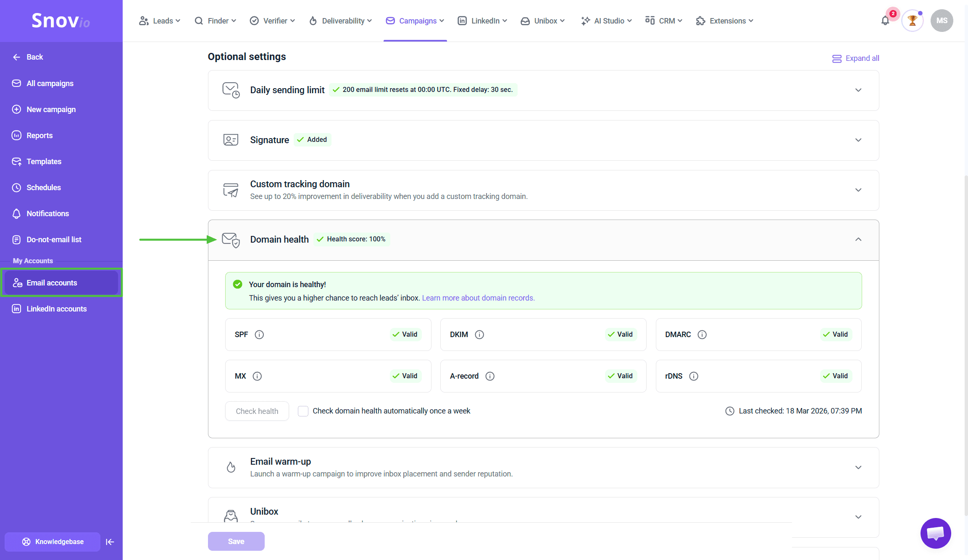
Task: Click the A-record info icon
Action: tap(490, 376)
